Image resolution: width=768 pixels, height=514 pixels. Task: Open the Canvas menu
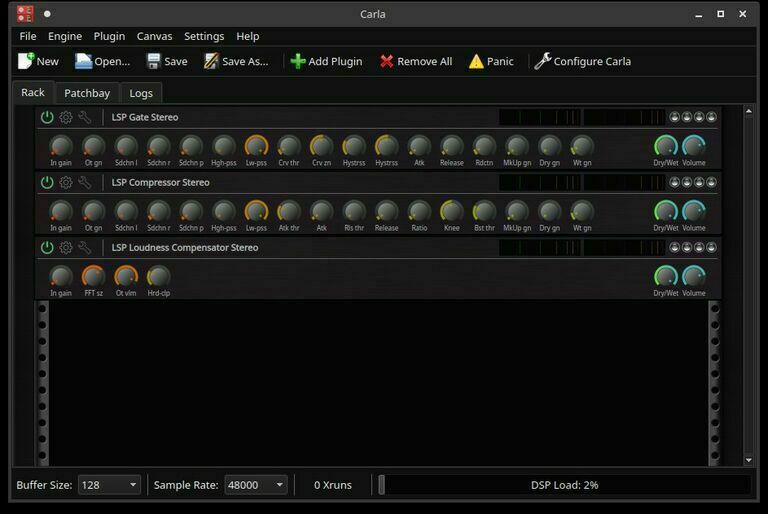point(154,36)
